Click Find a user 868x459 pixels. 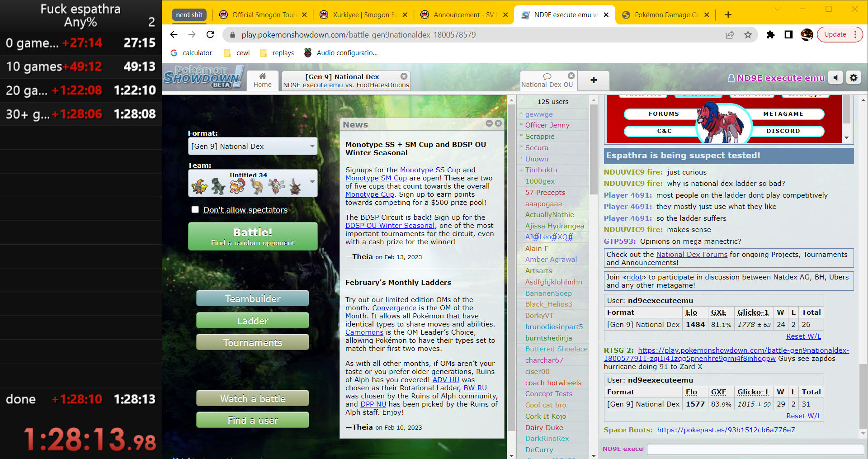click(x=253, y=420)
